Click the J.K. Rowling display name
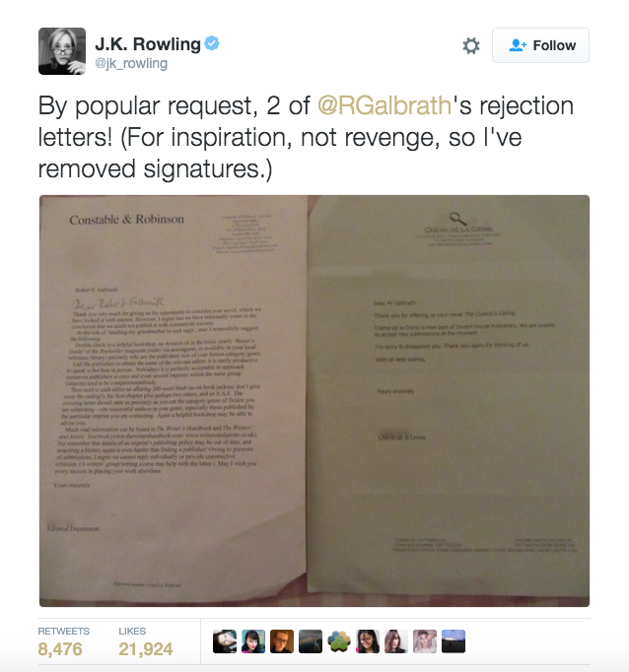The height and width of the screenshot is (672, 629). [148, 43]
